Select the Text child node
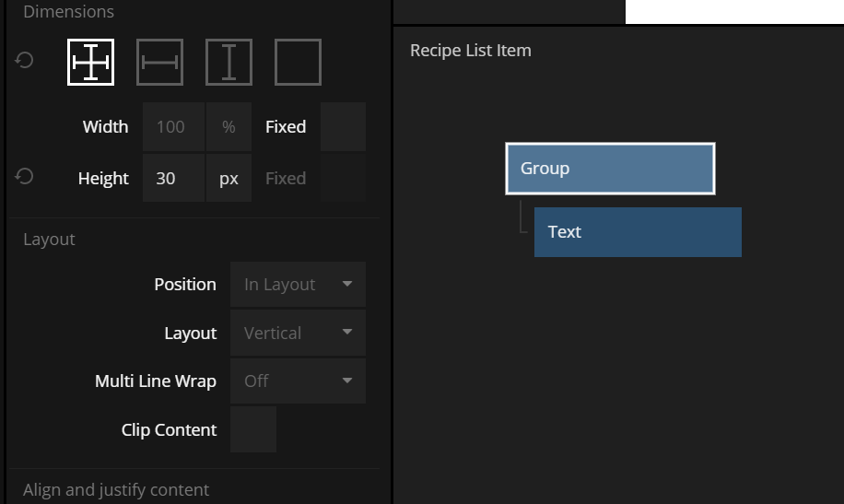Image resolution: width=844 pixels, height=504 pixels. (x=638, y=232)
